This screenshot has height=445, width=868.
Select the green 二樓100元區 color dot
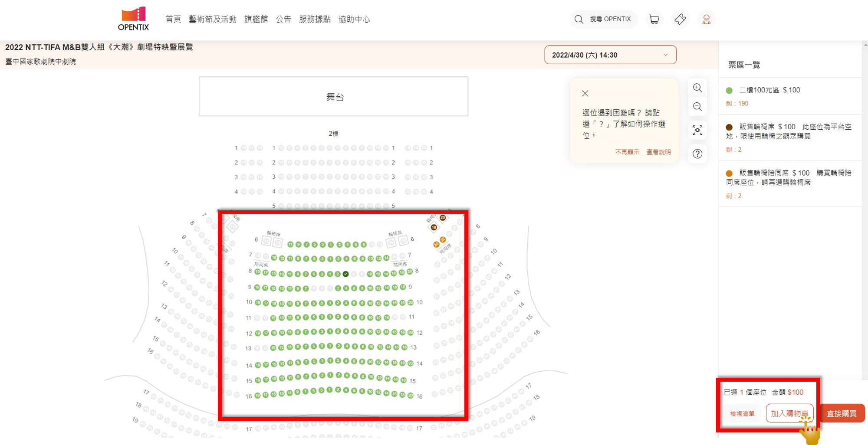[x=729, y=90]
